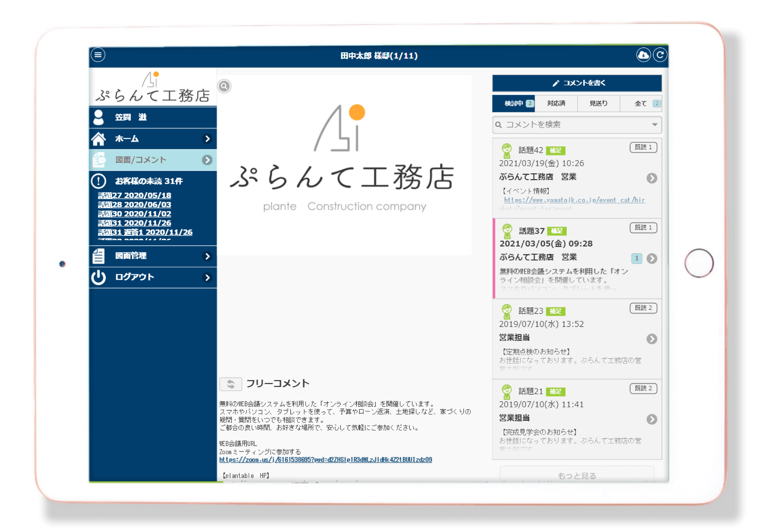Toggle read status 既読 on 話題23
758x532 pixels.
point(643,308)
